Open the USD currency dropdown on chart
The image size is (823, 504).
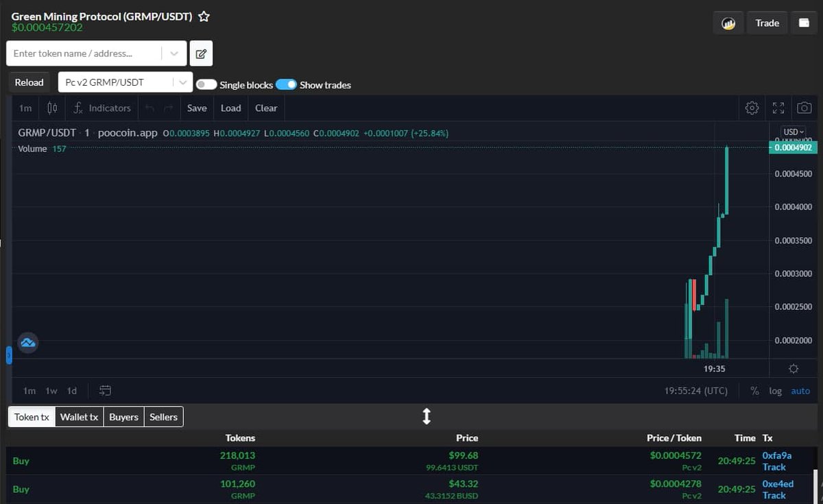pos(793,132)
